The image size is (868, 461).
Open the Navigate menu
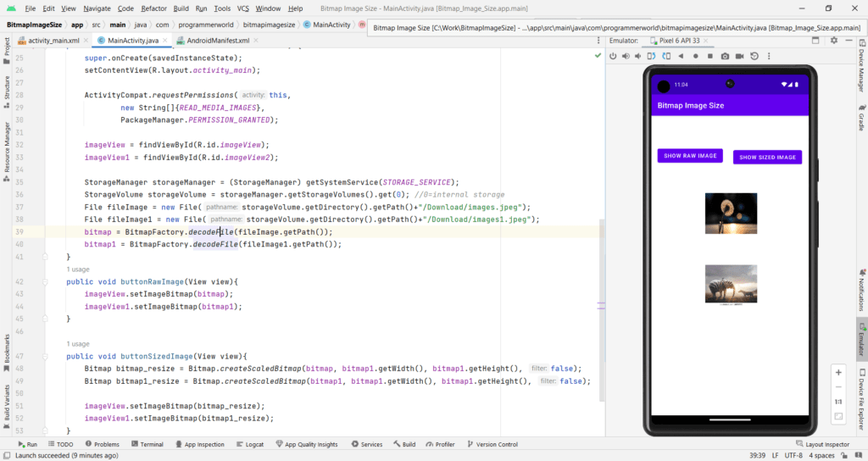coord(97,8)
